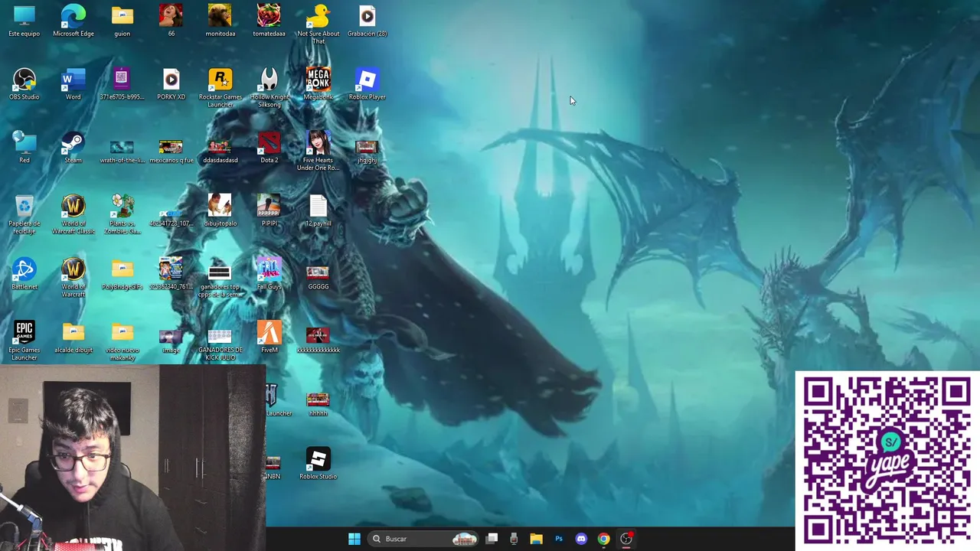Open the Windows Start menu
This screenshot has width=980, height=551.
point(354,539)
